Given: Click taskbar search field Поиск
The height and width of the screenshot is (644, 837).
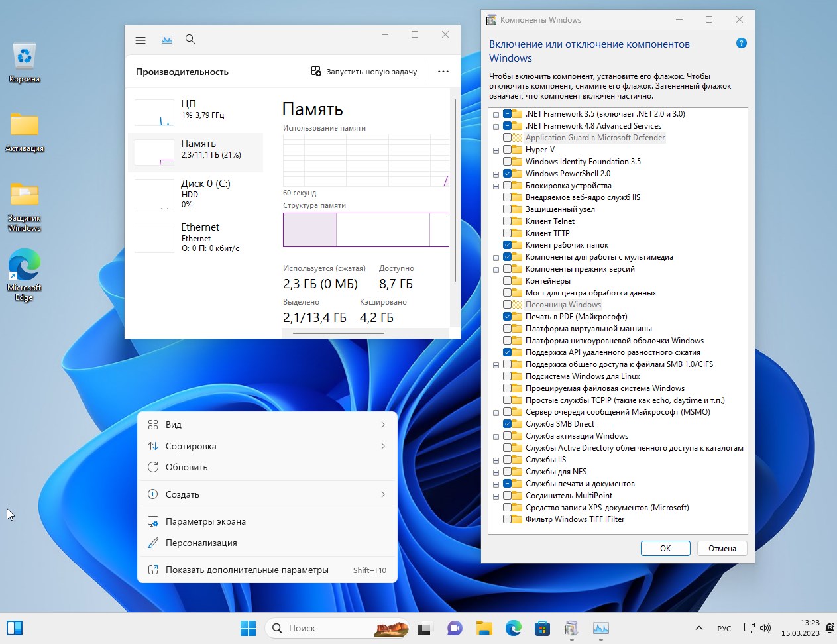Looking at the screenshot, I should pyautogui.click(x=337, y=628).
